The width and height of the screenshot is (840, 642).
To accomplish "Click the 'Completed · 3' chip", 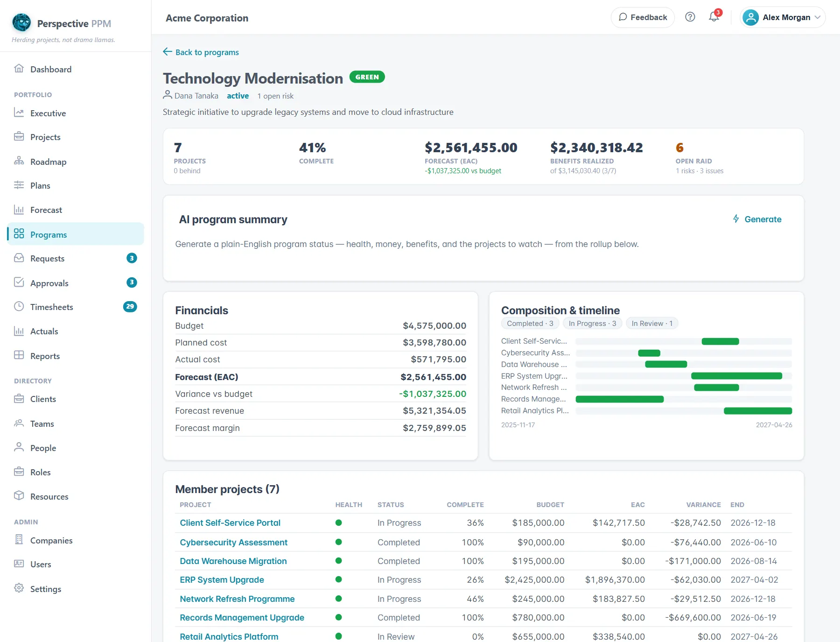I will (530, 323).
